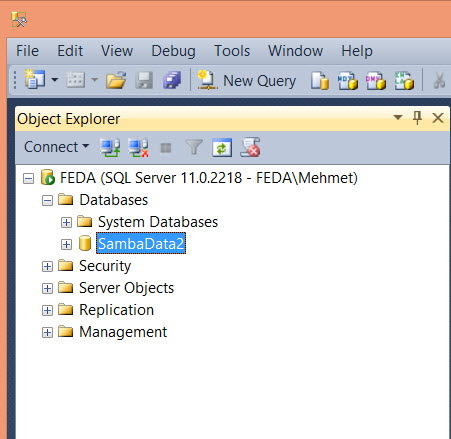451x439 pixels.
Task: Expand the Management folder
Action: pos(47,332)
